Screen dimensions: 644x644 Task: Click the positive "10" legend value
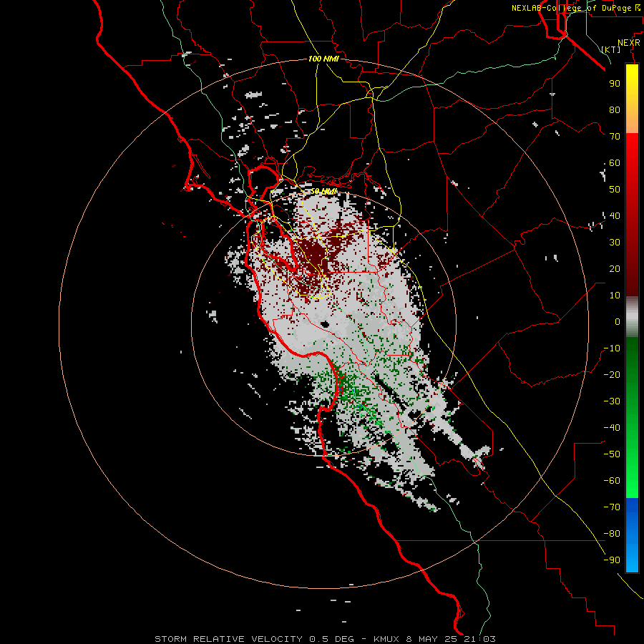[x=615, y=296]
